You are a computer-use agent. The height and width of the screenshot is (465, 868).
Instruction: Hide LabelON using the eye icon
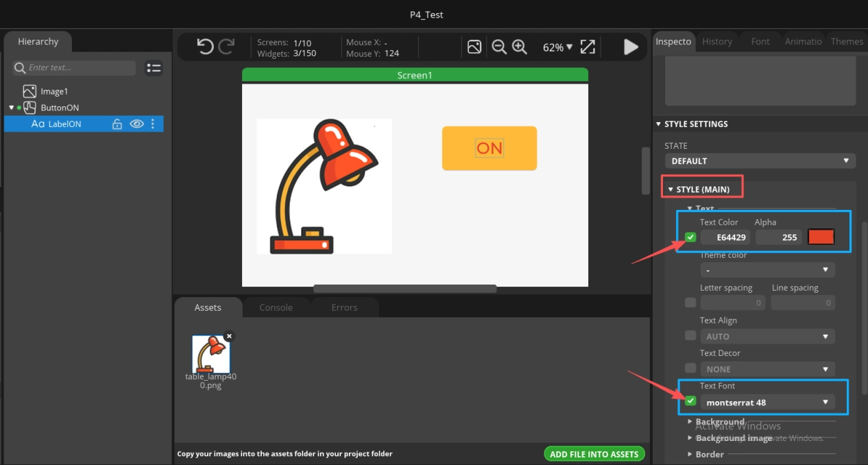click(x=136, y=124)
